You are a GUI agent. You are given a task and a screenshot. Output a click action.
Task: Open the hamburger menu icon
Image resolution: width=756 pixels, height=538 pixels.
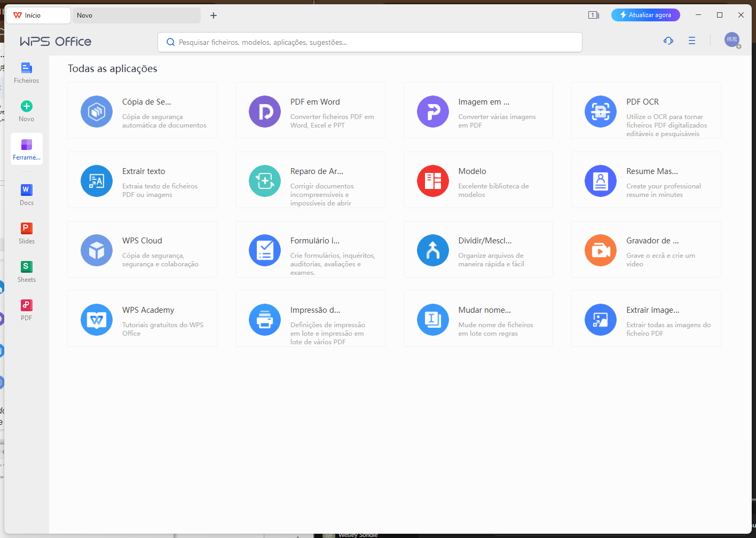692,41
